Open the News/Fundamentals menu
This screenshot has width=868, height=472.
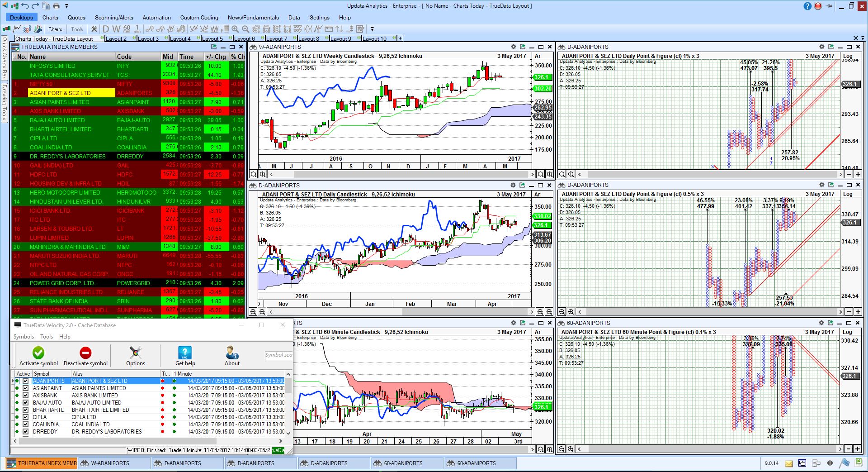click(x=253, y=18)
